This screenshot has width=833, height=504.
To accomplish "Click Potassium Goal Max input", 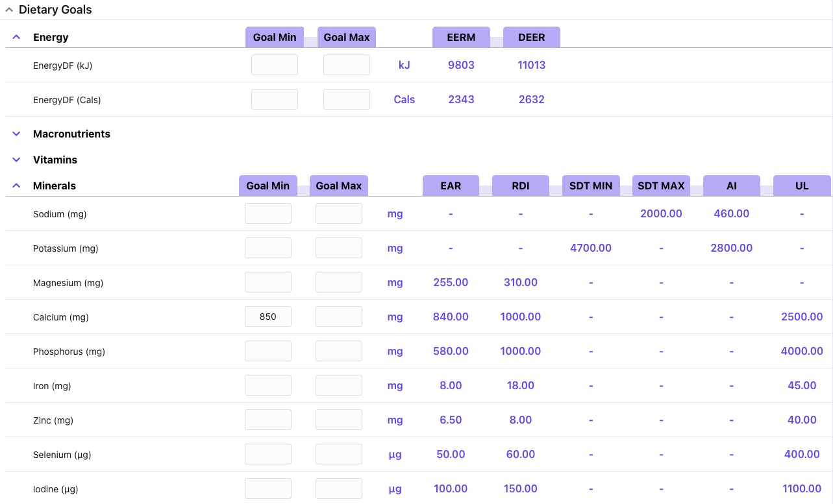I will [339, 248].
